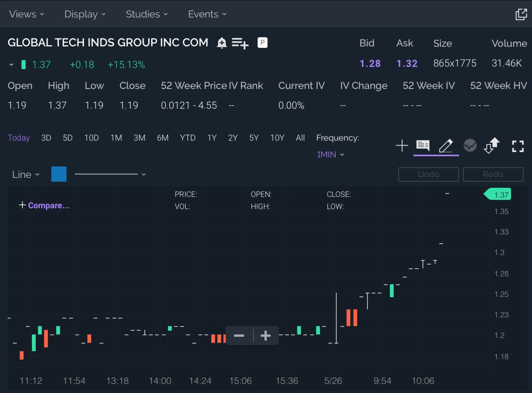This screenshot has height=393, width=532.
Task: Select the 1M time range
Action: 116,138
